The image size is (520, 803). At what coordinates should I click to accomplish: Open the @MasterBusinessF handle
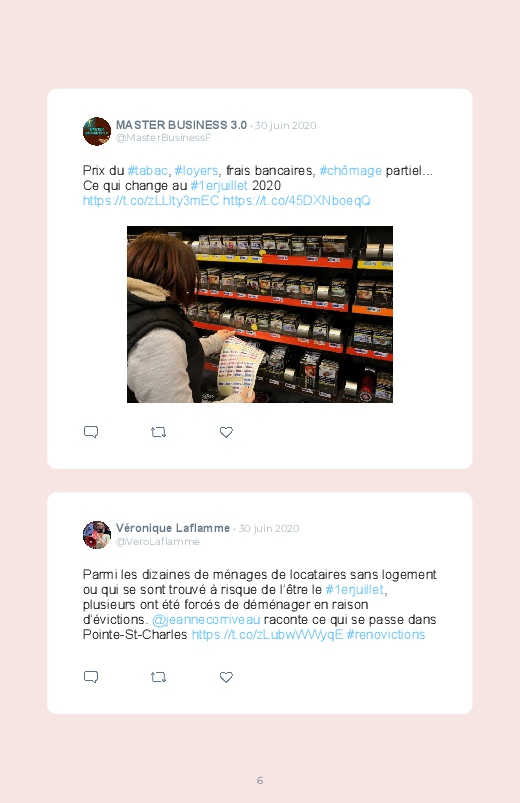[163, 138]
